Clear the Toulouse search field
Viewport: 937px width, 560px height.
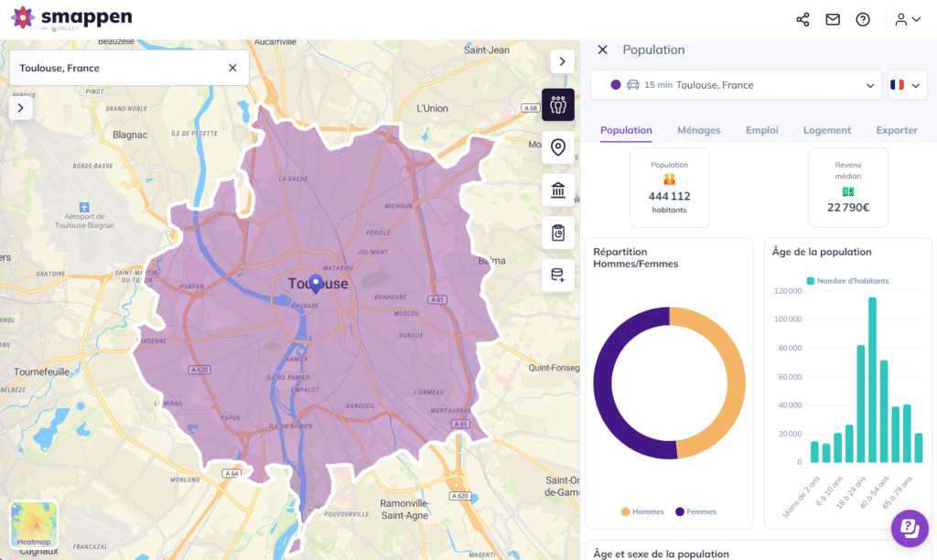(x=232, y=67)
